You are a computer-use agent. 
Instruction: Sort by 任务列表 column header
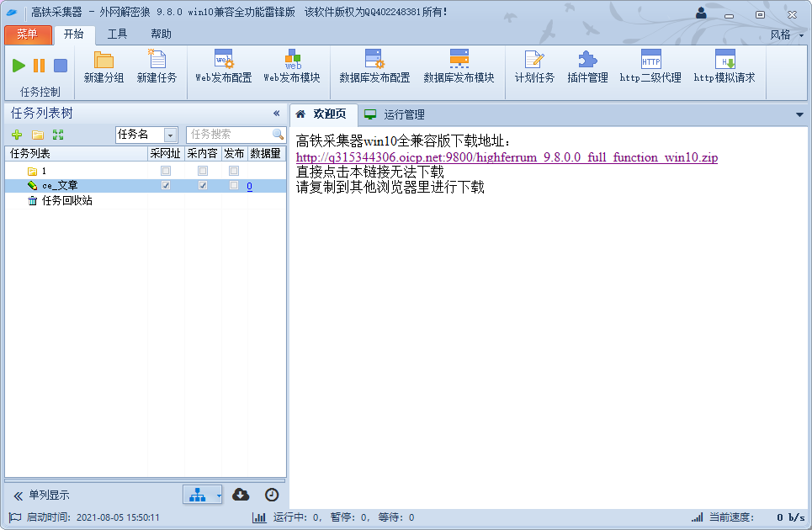77,154
